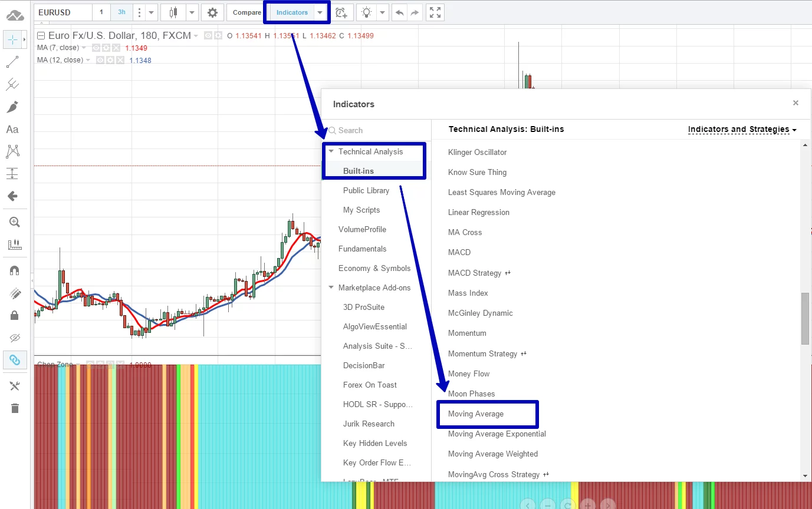The width and height of the screenshot is (812, 509).
Task: Select Fundamentals category
Action: tap(362, 249)
